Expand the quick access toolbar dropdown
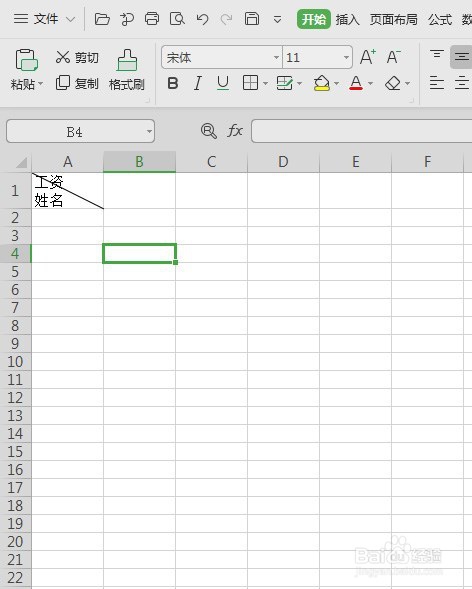472x589 pixels. (x=277, y=19)
